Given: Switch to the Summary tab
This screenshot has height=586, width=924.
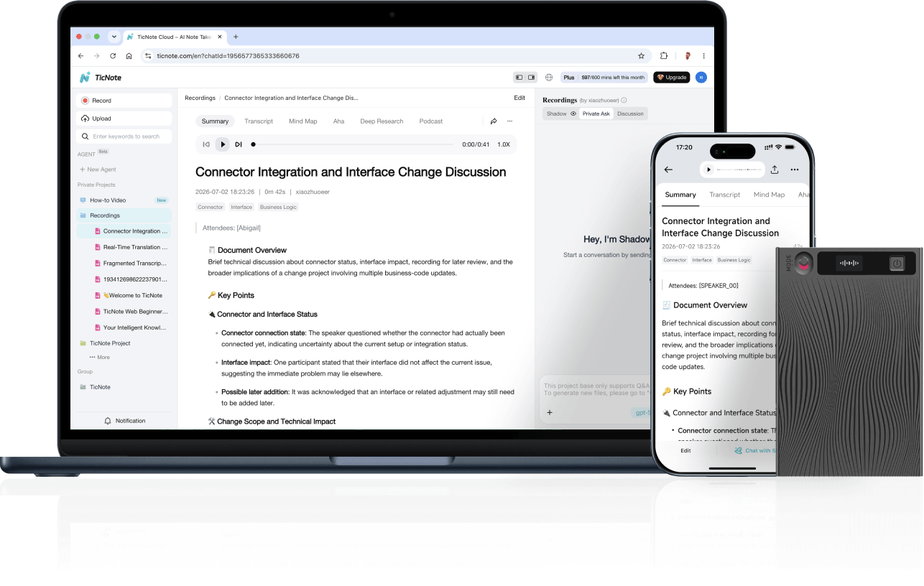Looking at the screenshot, I should pyautogui.click(x=215, y=121).
